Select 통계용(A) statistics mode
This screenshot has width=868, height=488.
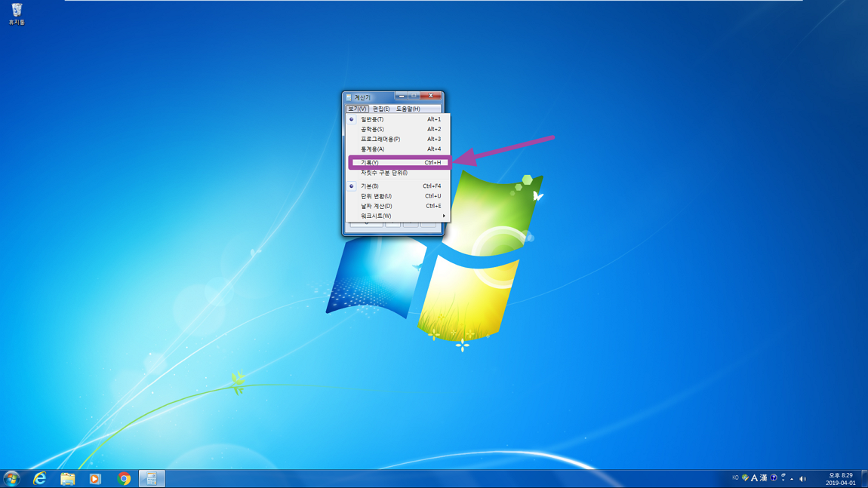398,149
